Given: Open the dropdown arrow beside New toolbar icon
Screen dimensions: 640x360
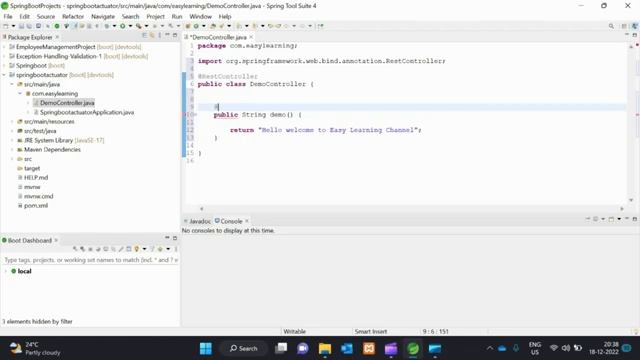Looking at the screenshot, I should 13,26.
